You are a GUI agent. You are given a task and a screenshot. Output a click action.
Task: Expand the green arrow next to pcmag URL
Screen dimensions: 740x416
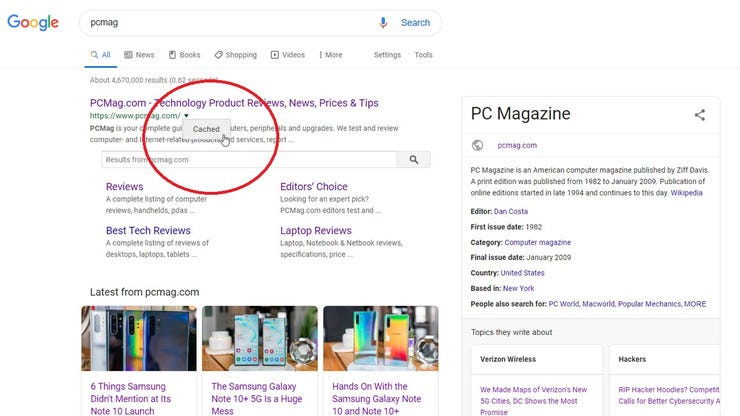pos(186,116)
